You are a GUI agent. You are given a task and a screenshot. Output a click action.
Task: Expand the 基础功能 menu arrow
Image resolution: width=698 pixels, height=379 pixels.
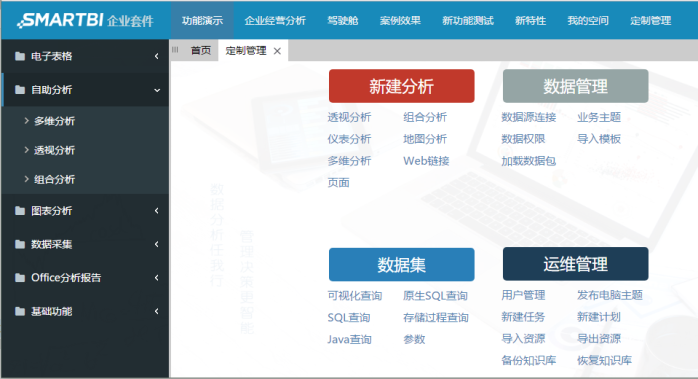pyautogui.click(x=157, y=311)
